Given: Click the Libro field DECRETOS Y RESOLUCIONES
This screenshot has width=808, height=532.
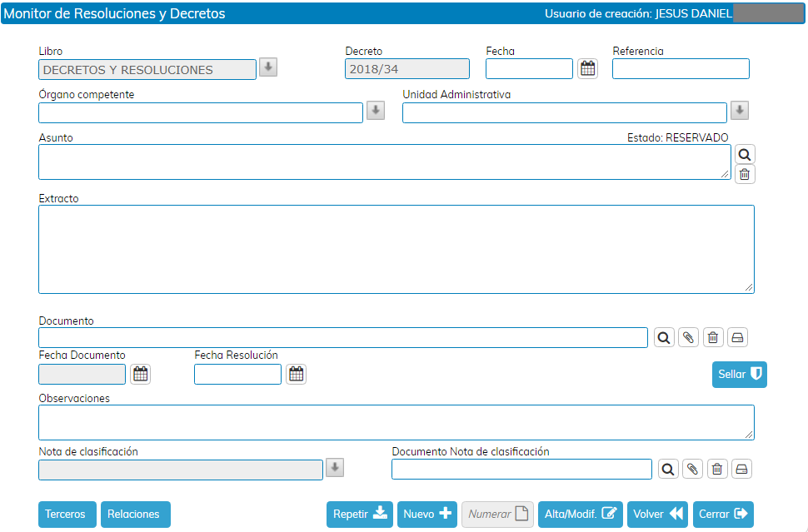Looking at the screenshot, I should click(x=147, y=70).
